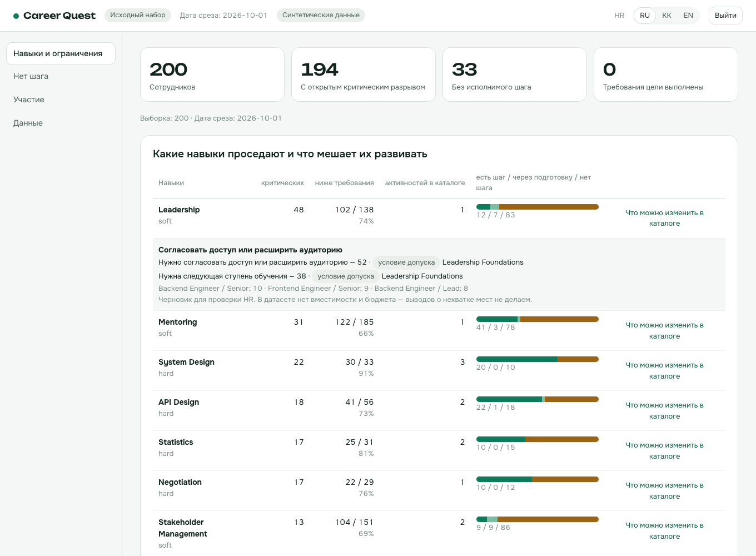Click the Mentoring skill name
This screenshot has height=556, width=756.
click(177, 322)
